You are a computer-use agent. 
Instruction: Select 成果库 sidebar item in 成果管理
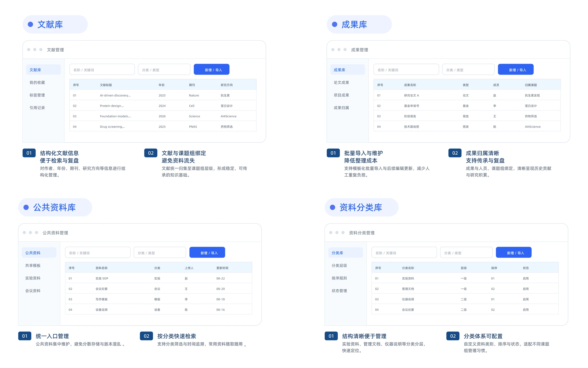(348, 70)
